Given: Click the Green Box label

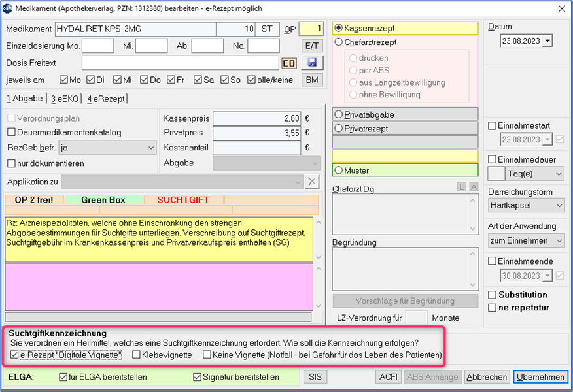Looking at the screenshot, I should click(x=103, y=200).
